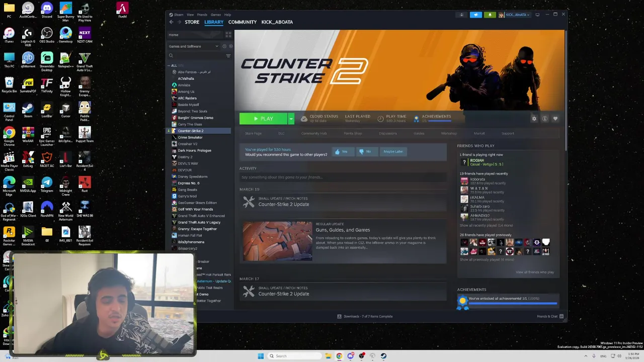Open the KICK_ABOATA account dropdown

point(514,15)
